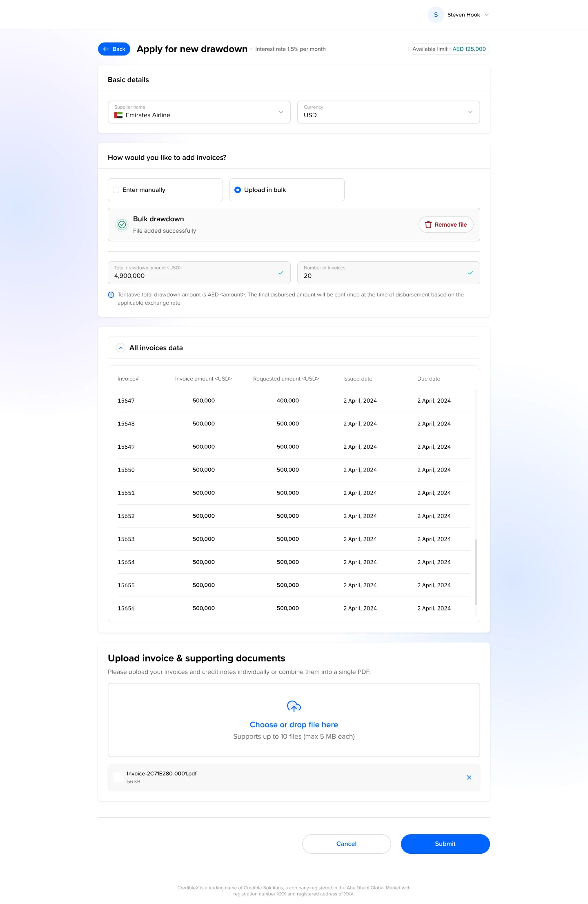Click invoice number 15649
Image resolution: width=588 pixels, height=904 pixels.
point(126,447)
